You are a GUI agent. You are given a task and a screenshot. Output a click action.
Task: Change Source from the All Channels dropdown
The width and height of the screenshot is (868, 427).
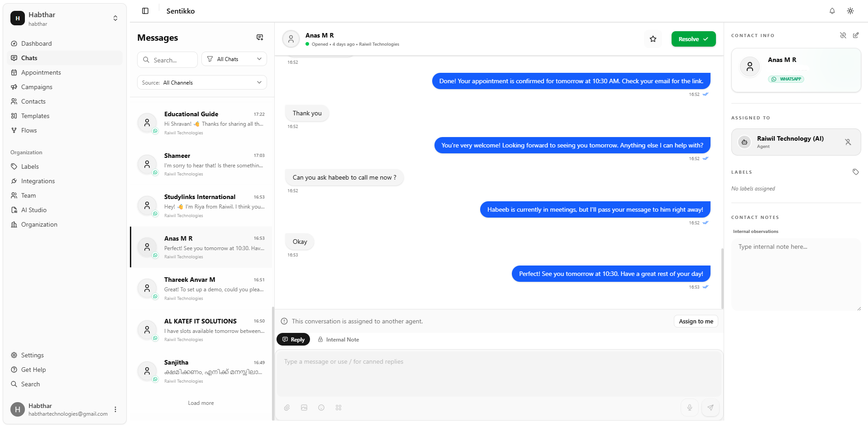(201, 82)
